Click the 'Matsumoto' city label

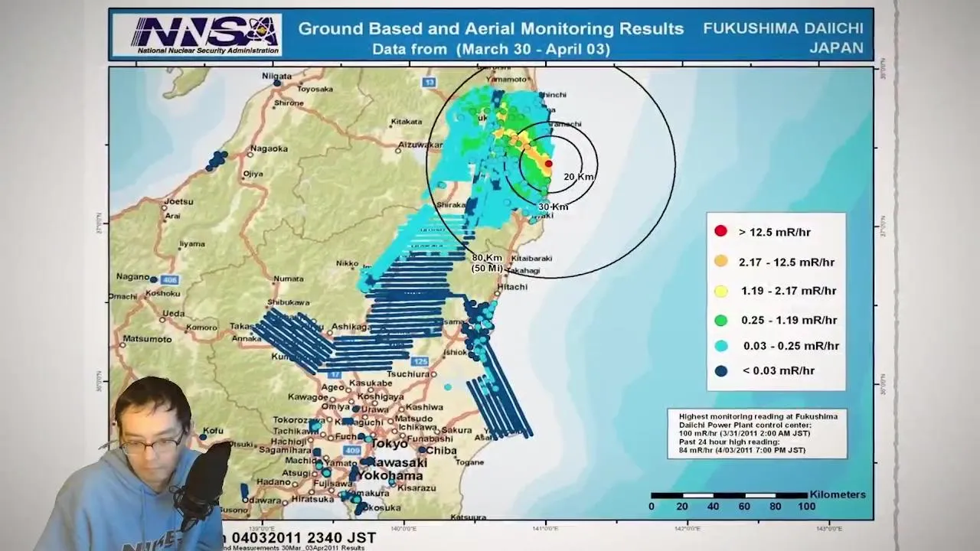pos(147,338)
